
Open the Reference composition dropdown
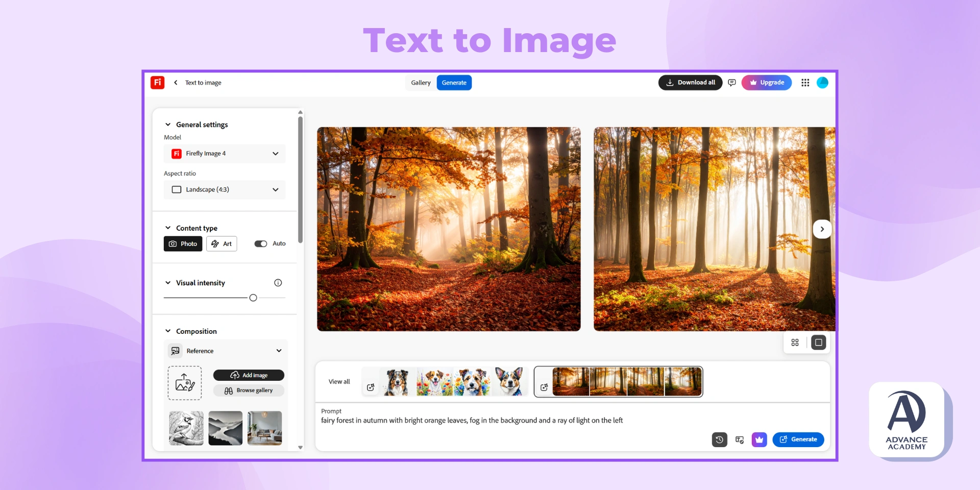pyautogui.click(x=226, y=351)
